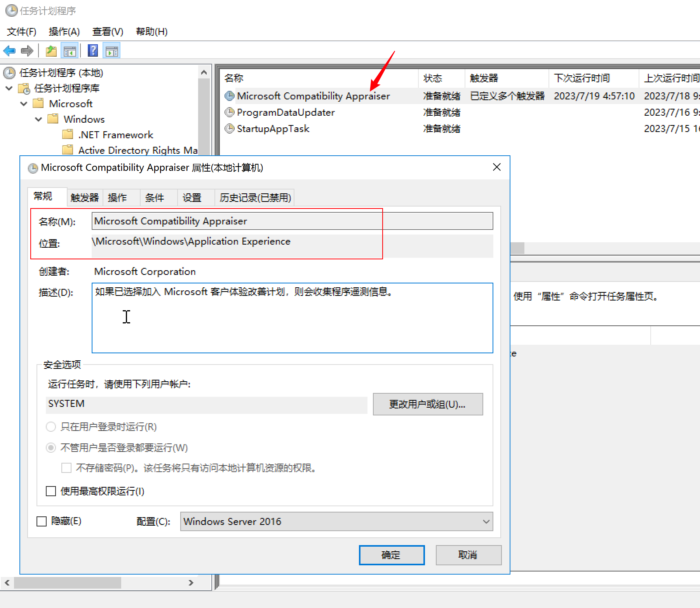Select the 只在用户登录时运行 radio button
The image size is (700, 608).
click(51, 427)
